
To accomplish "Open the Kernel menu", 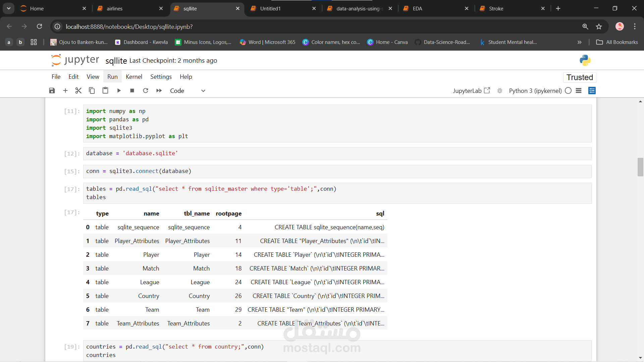I will [x=134, y=77].
